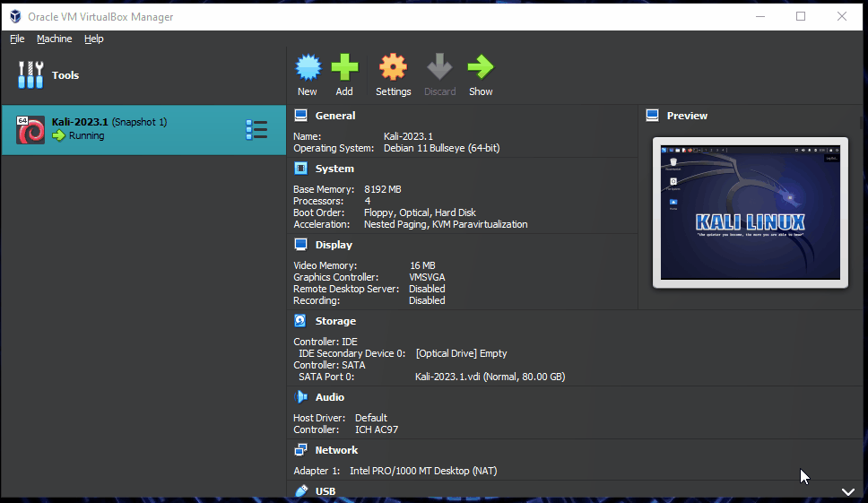Click the green Running status arrow
Screen dimensions: 868x503
pyautogui.click(x=58, y=135)
